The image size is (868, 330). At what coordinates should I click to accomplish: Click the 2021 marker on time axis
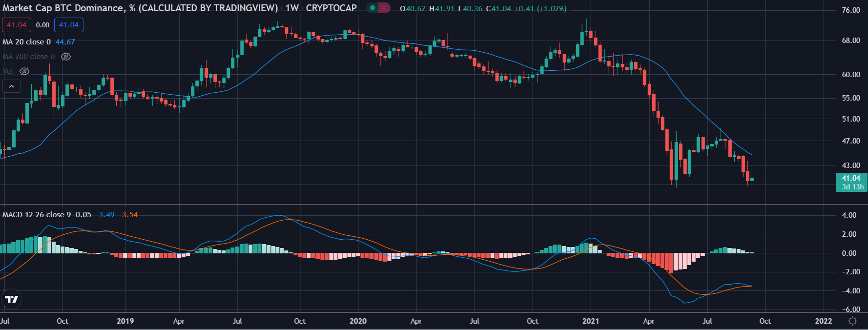(x=591, y=321)
